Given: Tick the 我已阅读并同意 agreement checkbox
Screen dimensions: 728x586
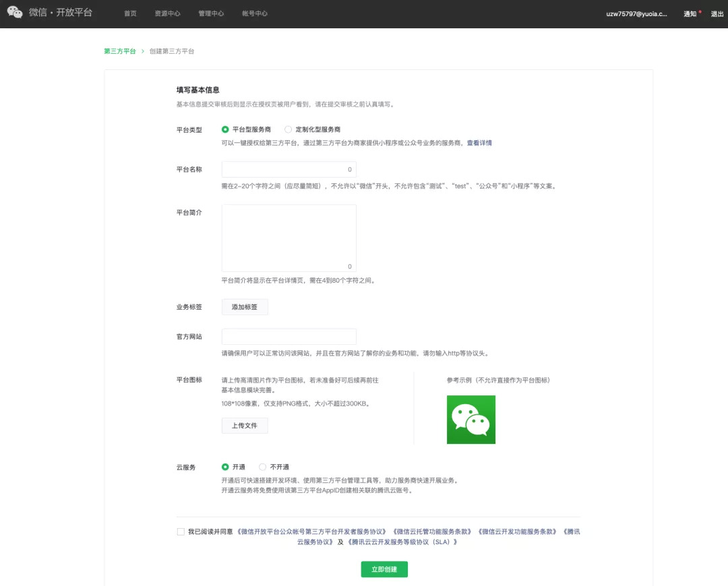Looking at the screenshot, I should (181, 531).
